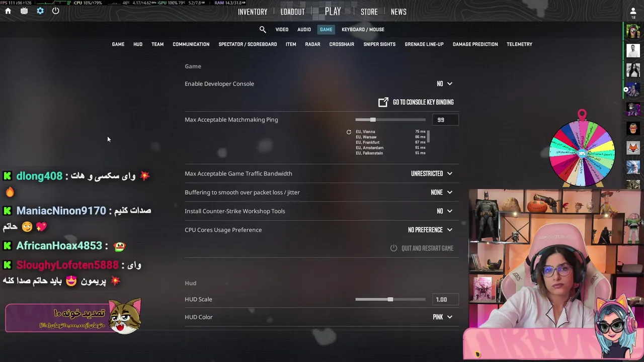Screen dimensions: 644x362
Task: Open the Loadout menu
Action: [x=292, y=12]
